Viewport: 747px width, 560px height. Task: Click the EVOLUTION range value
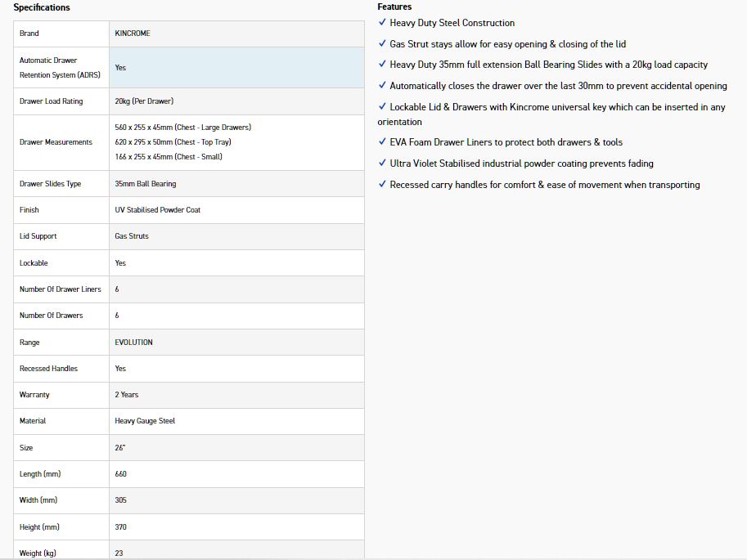click(134, 343)
